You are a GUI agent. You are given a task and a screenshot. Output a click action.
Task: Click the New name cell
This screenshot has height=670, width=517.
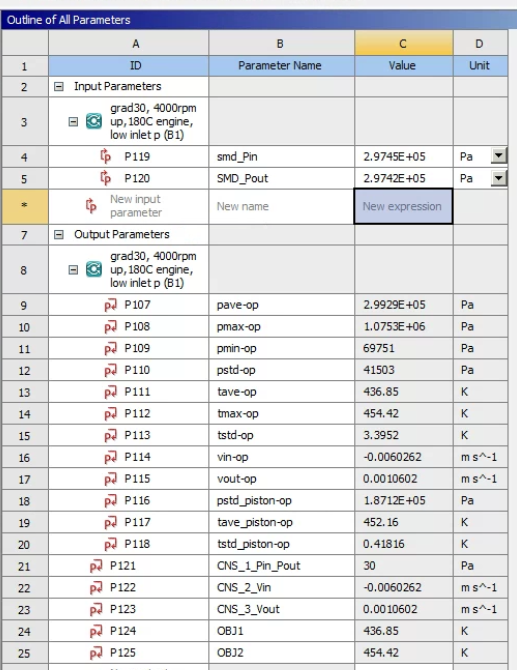281,206
